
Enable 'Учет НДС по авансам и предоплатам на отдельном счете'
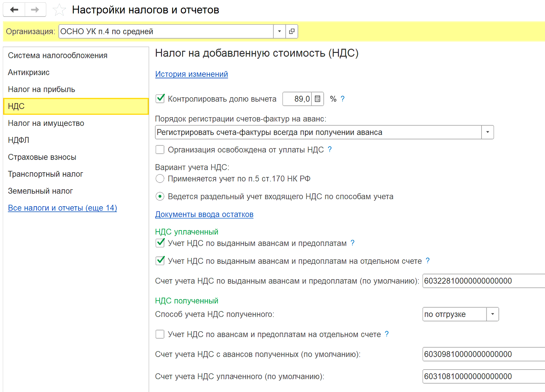click(160, 334)
